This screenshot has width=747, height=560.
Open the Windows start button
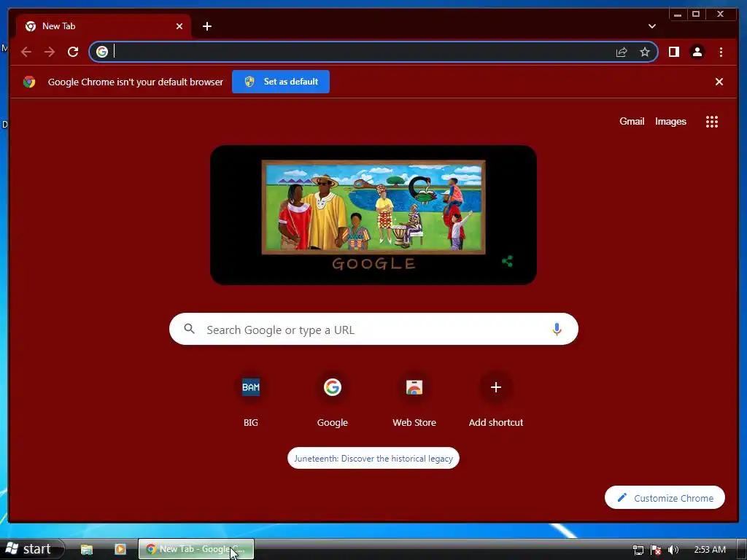click(x=31, y=549)
